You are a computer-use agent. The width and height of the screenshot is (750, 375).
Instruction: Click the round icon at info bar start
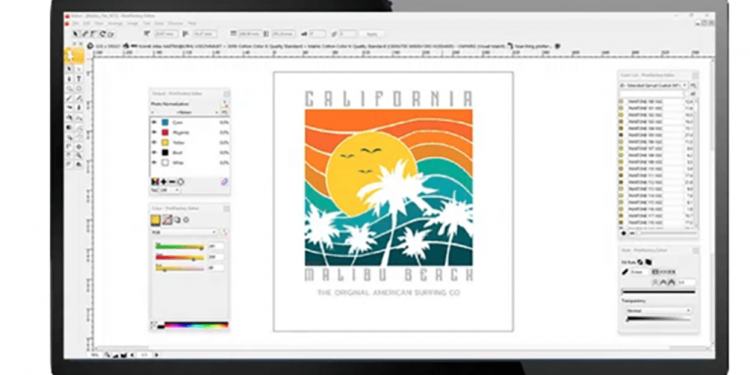tap(89, 46)
